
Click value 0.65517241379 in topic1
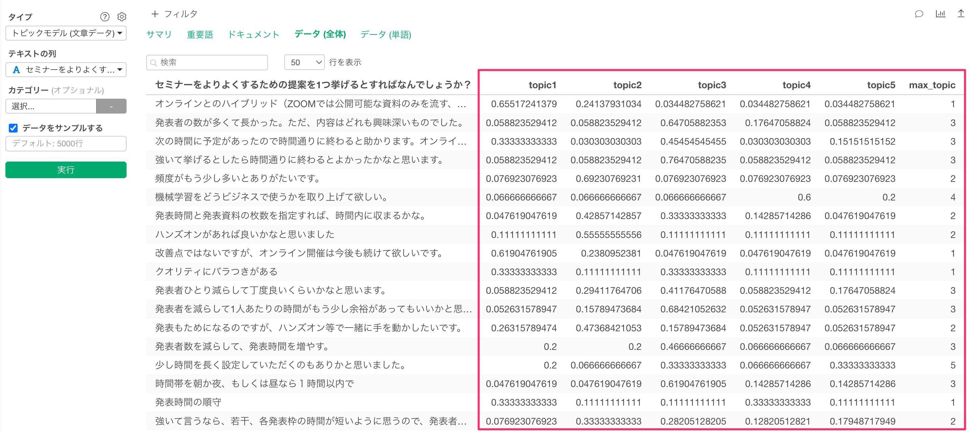pyautogui.click(x=524, y=104)
